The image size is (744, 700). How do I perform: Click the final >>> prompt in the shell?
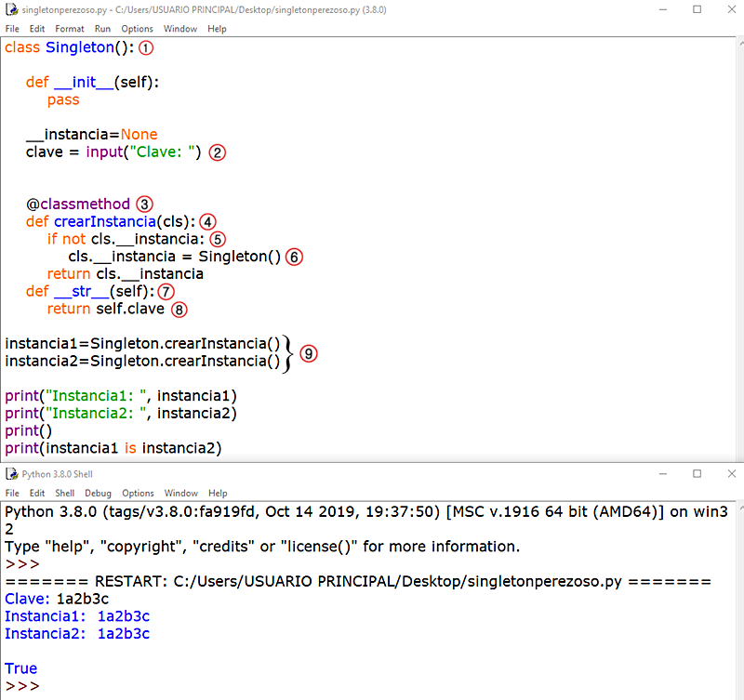click(20, 685)
